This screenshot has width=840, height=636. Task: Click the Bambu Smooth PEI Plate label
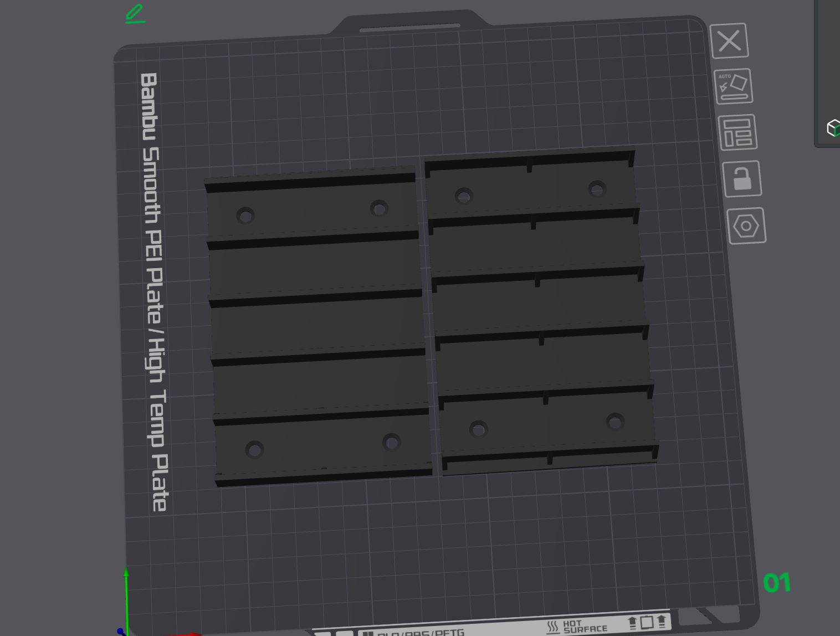[153, 292]
